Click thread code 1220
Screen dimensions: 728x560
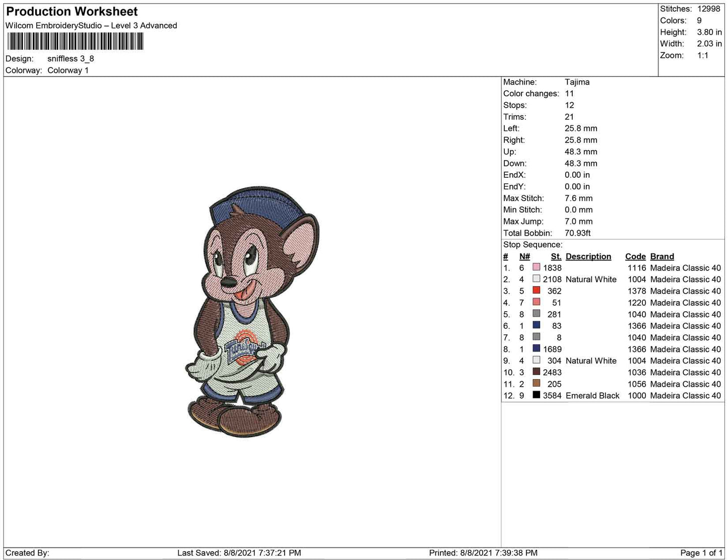(637, 303)
